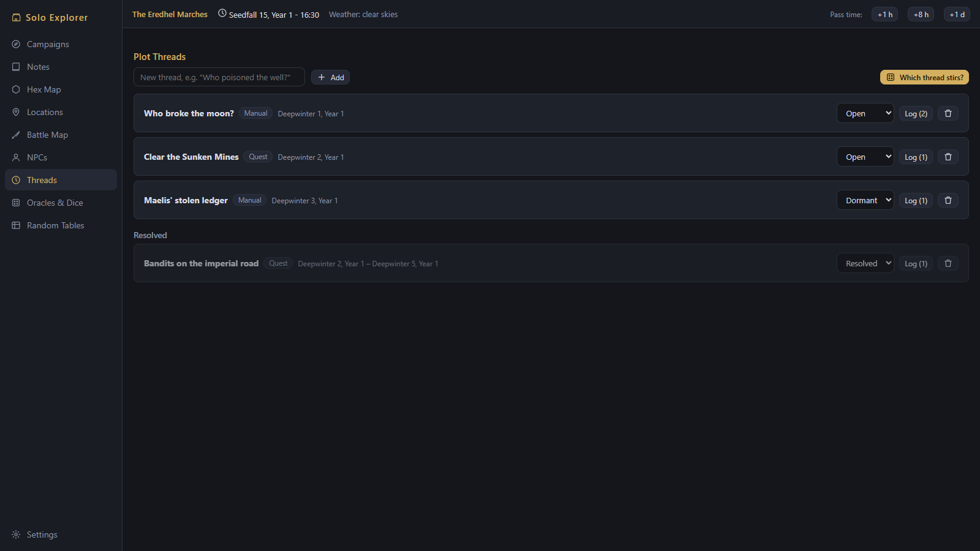This screenshot has height=551, width=980.
Task: View Log (1) for Bandits on the imperial road
Action: (916, 263)
